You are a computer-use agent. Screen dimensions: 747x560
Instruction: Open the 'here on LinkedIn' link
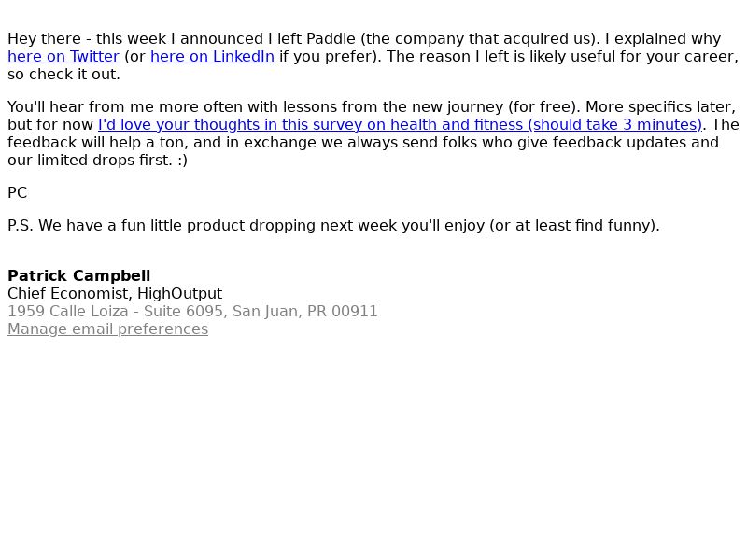pos(213,57)
